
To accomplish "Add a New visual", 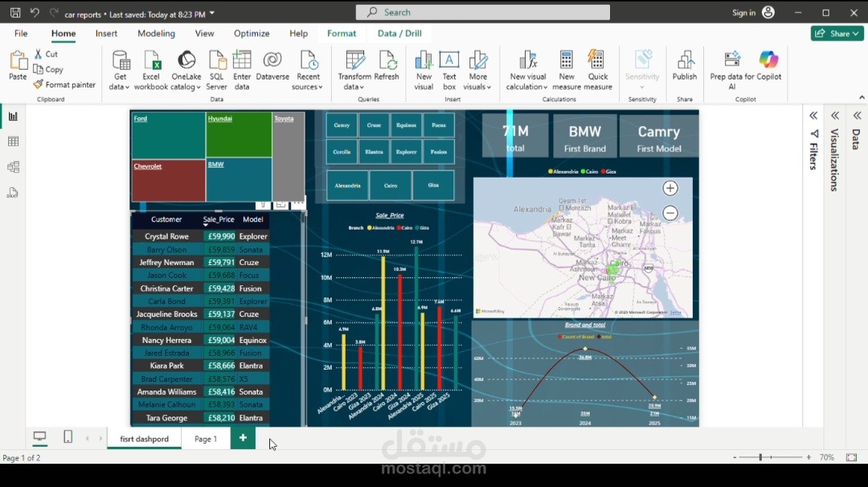I will click(x=424, y=70).
